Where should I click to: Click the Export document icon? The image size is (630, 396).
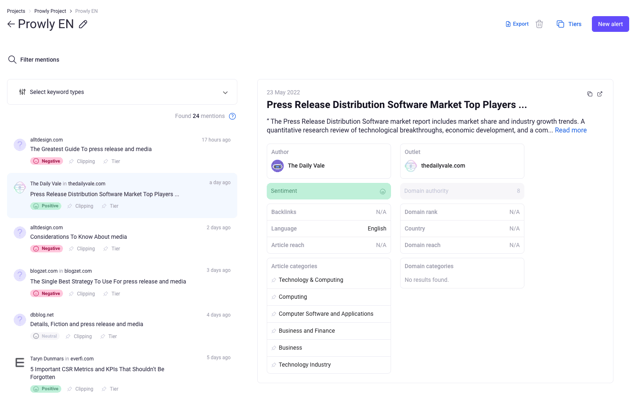coord(508,24)
